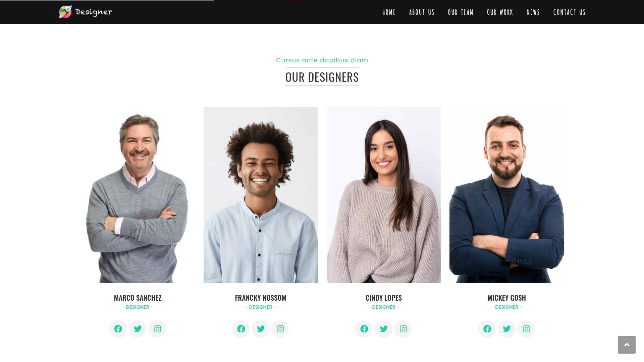This screenshot has height=362, width=644.
Task: Open the About Us menu item
Action: (422, 12)
